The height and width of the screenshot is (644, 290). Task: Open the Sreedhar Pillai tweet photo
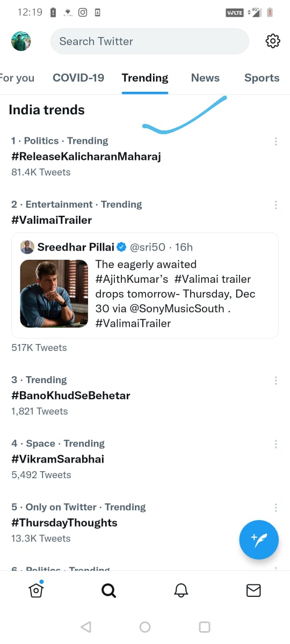[x=54, y=294]
